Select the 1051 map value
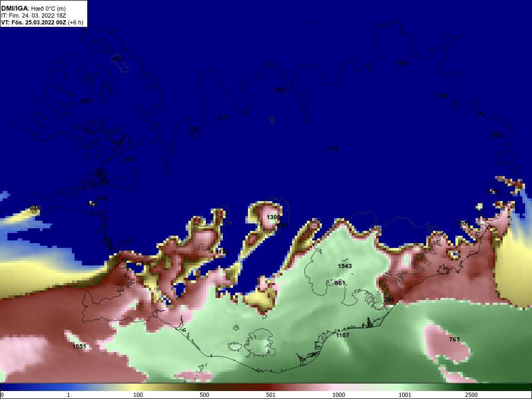 pyautogui.click(x=79, y=346)
